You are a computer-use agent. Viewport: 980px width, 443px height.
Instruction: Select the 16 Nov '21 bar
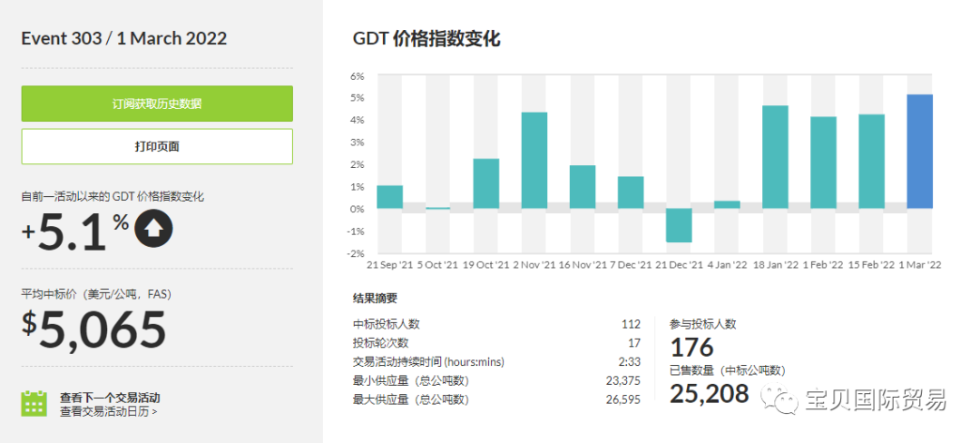(x=583, y=187)
